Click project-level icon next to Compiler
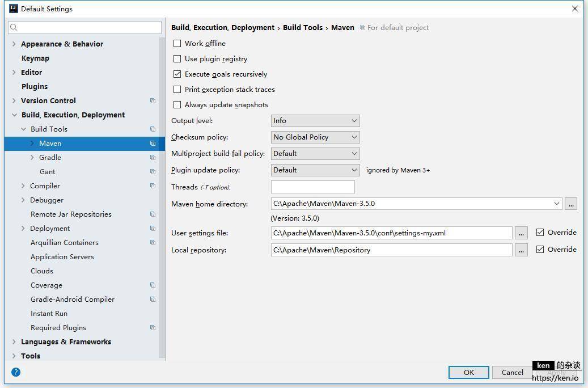 [x=153, y=185]
